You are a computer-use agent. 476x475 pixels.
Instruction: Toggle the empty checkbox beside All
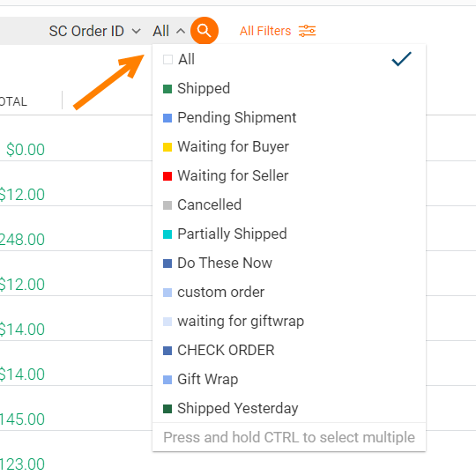(167, 60)
